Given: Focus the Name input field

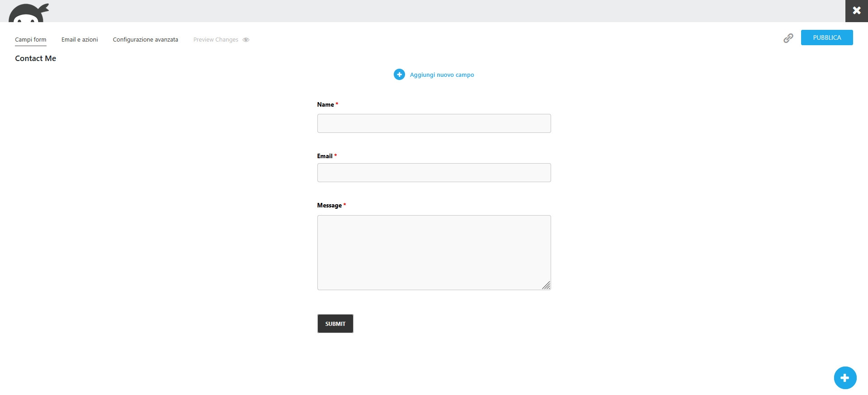Looking at the screenshot, I should tap(434, 123).
